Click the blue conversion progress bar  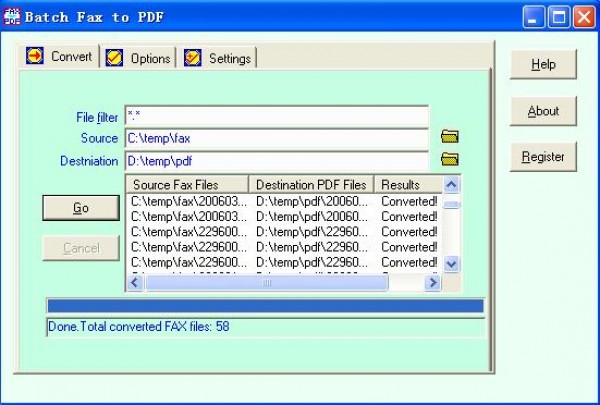[265, 306]
